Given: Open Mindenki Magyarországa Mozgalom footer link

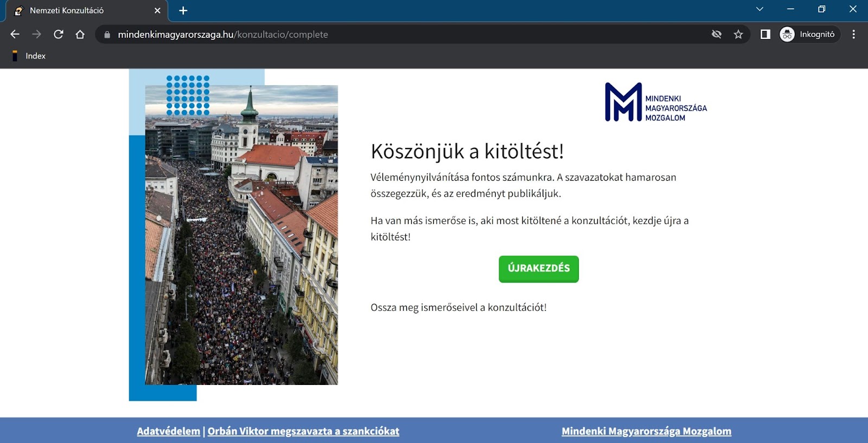Looking at the screenshot, I should (x=646, y=431).
